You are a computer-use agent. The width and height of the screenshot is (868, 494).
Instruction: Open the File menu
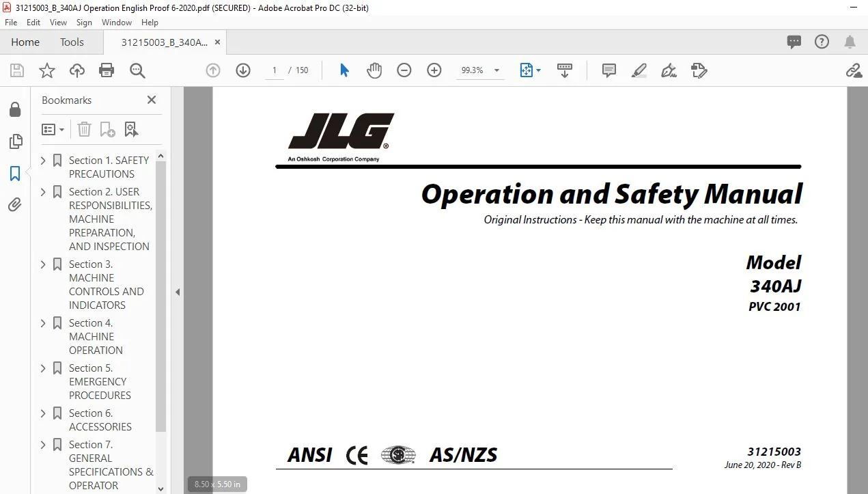[11, 23]
